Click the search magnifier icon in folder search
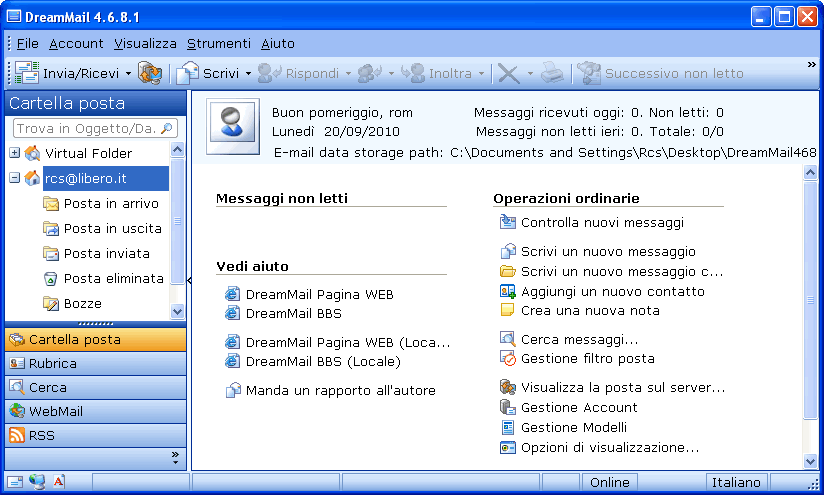Viewport: 824px width, 495px height. coord(167,128)
